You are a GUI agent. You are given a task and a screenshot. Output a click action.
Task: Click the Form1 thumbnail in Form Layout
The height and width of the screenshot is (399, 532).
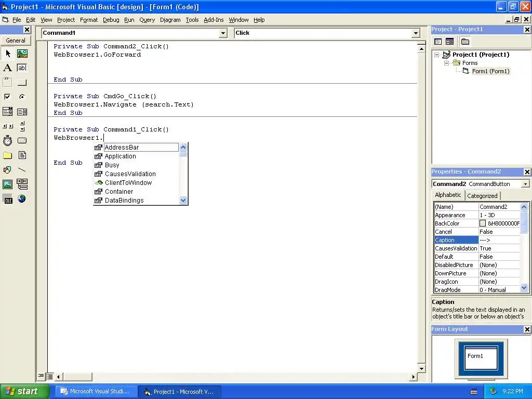[481, 357]
